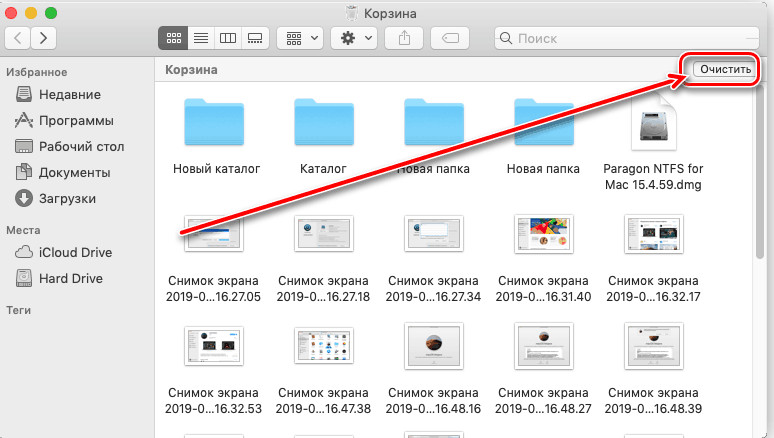Click the Программы sidebar icon
Screen dimensions: 774x438
tap(24, 120)
